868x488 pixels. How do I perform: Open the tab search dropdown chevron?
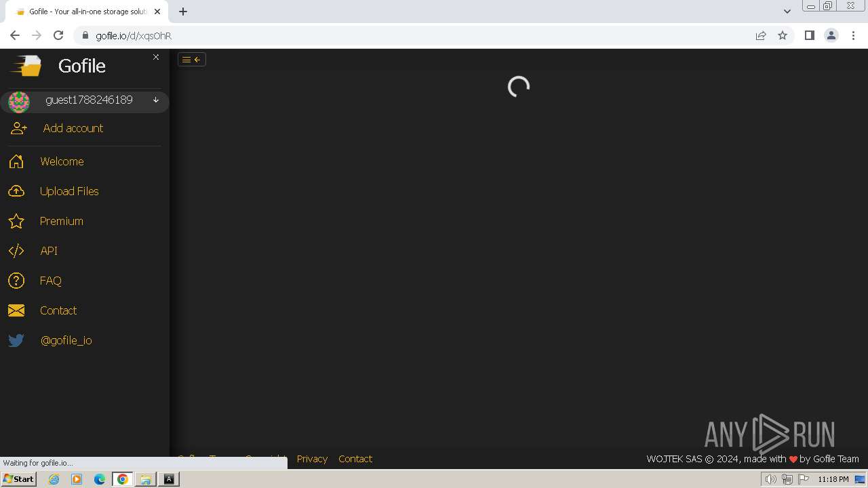(787, 12)
